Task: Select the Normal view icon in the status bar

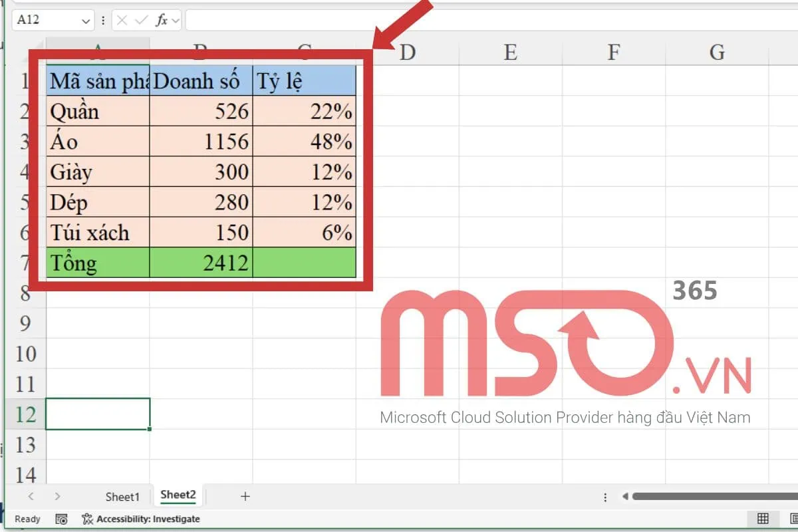Action: tap(763, 519)
